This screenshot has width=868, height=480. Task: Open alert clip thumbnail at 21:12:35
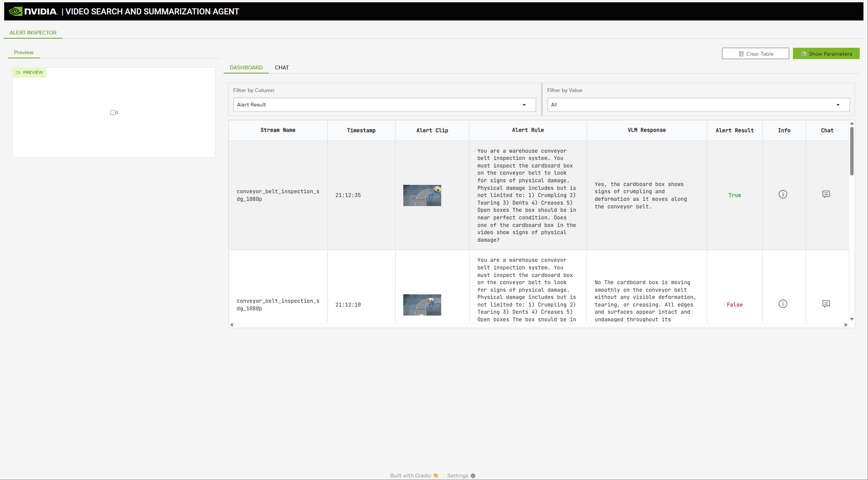point(422,195)
